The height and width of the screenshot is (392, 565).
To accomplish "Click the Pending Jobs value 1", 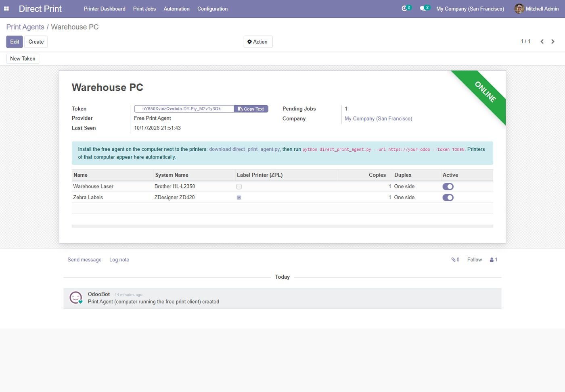I will pos(346,109).
